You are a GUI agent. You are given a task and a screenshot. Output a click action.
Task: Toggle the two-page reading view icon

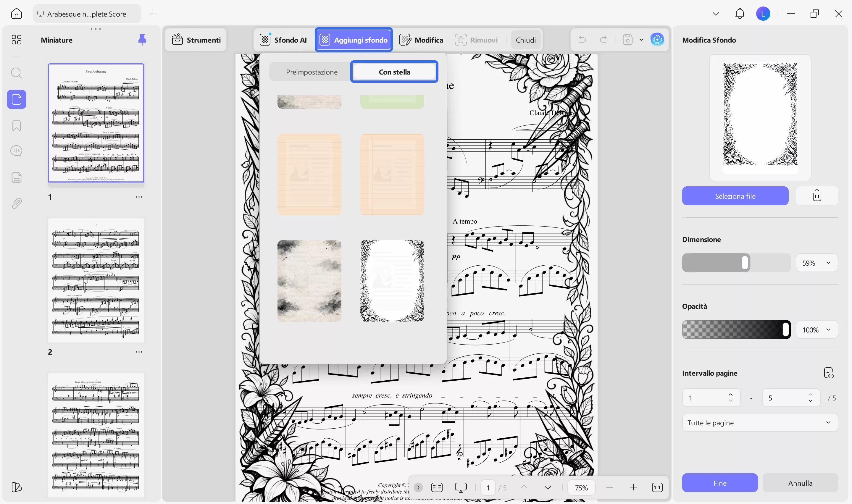[x=437, y=487]
